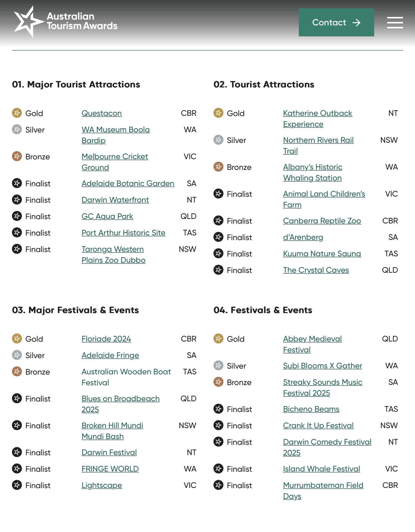Click the Major Festivals & Events heading
The height and width of the screenshot is (532, 415).
click(75, 310)
